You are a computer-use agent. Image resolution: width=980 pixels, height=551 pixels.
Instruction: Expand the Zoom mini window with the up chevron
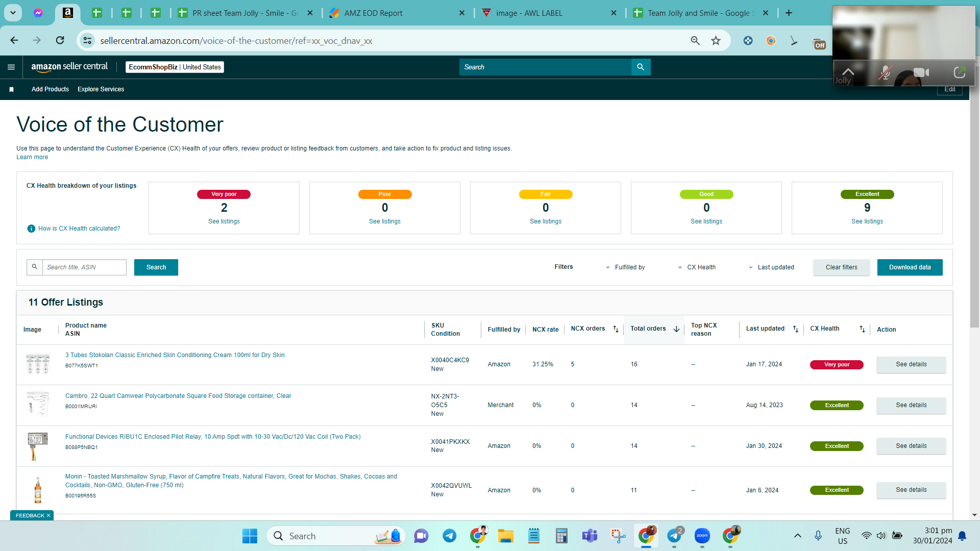tap(848, 71)
